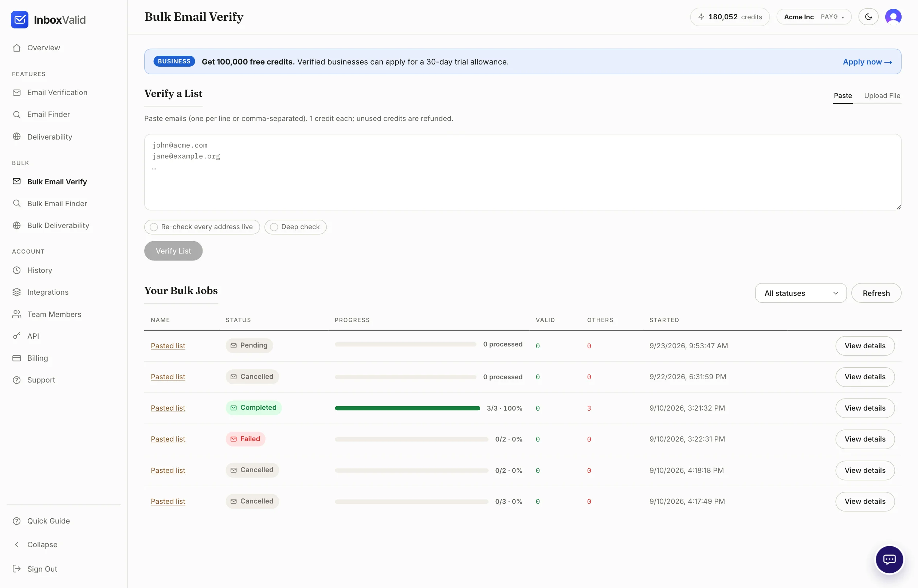This screenshot has width=918, height=588.
Task: Click the Quick Guide question icon
Action: click(x=16, y=521)
